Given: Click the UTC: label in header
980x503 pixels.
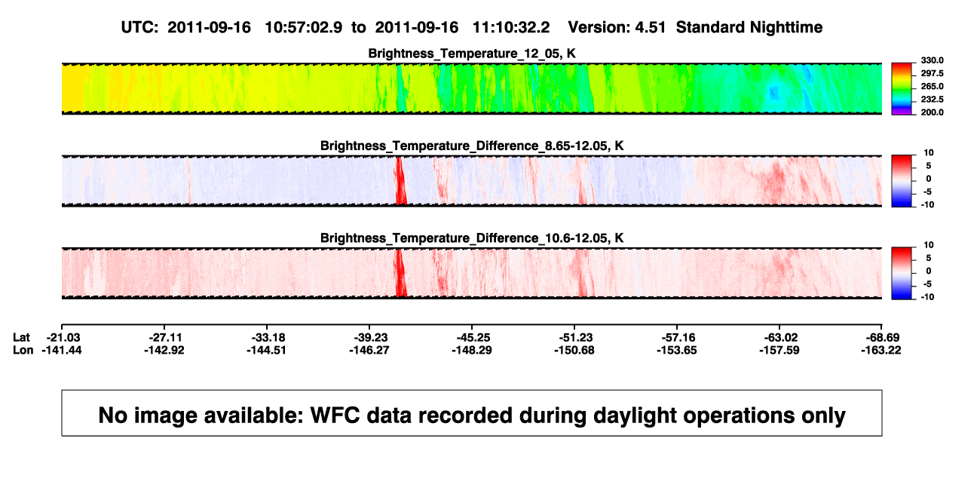Looking at the screenshot, I should pos(140,27).
